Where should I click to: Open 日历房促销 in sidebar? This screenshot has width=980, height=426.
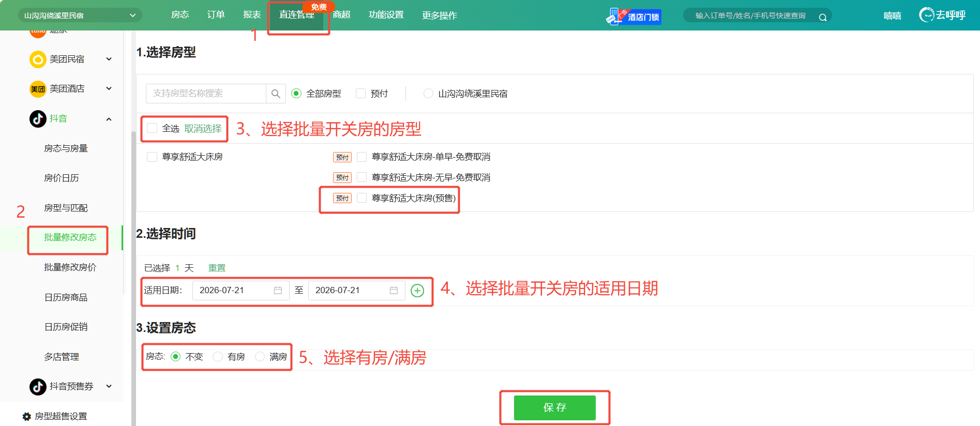pyautogui.click(x=66, y=327)
